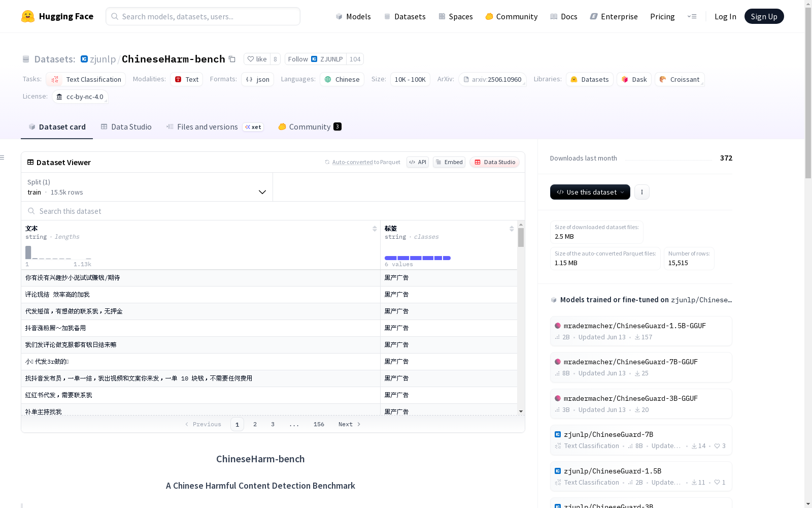Open the dataset viewer API button
This screenshot has height=508, width=812.
(418, 162)
